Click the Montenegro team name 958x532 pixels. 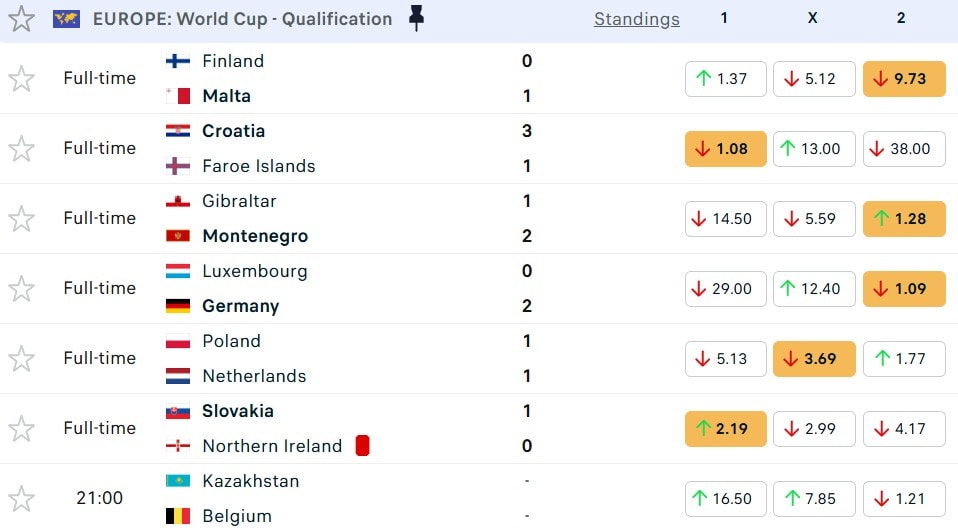click(255, 236)
